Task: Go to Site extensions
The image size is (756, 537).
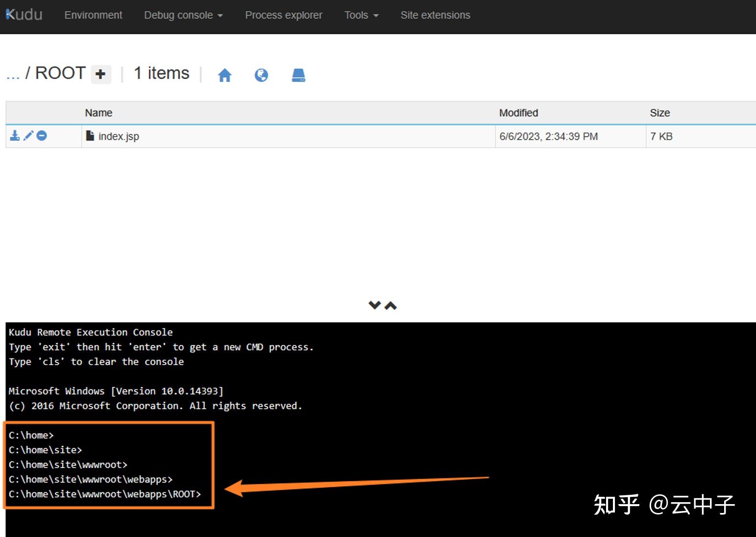Action: pyautogui.click(x=435, y=15)
